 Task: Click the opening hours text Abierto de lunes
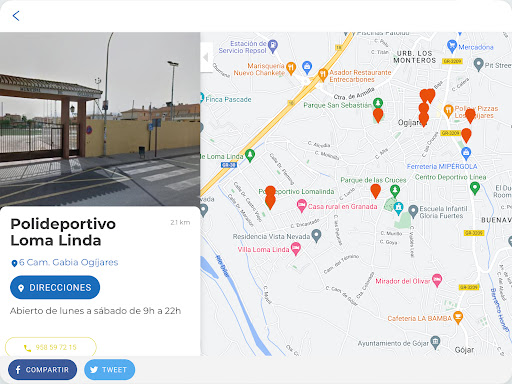[95, 311]
